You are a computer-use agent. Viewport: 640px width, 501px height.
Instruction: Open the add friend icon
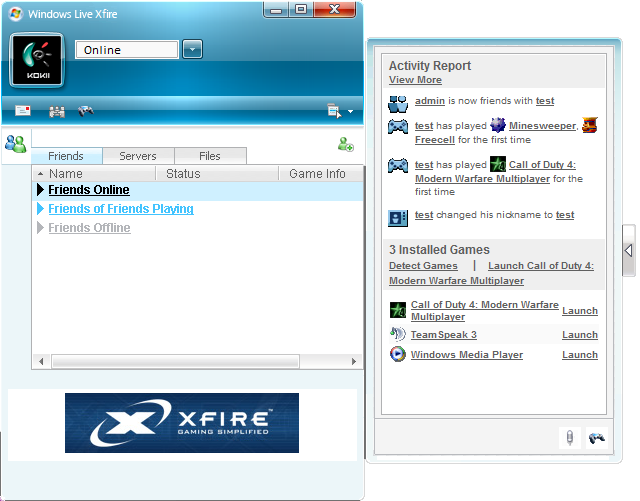pyautogui.click(x=345, y=144)
